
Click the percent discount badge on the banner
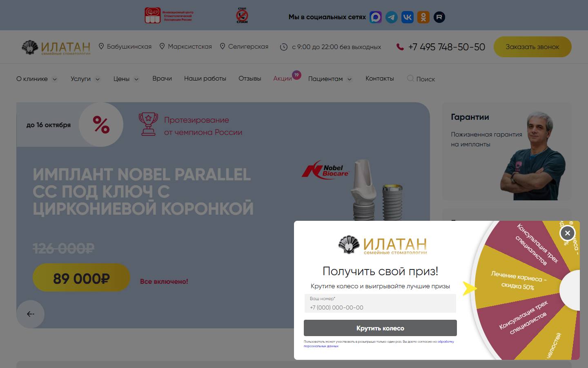(x=101, y=125)
